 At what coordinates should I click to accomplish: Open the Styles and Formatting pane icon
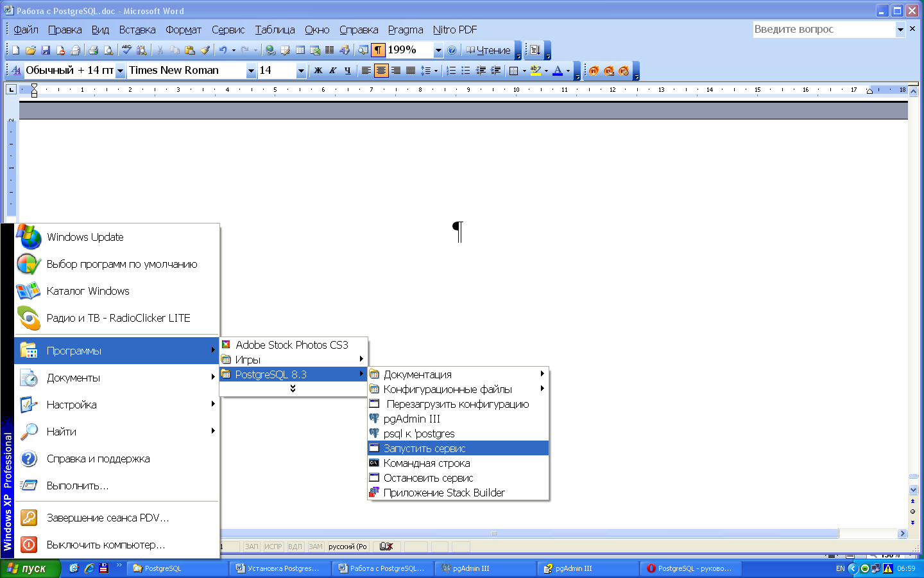pos(16,71)
